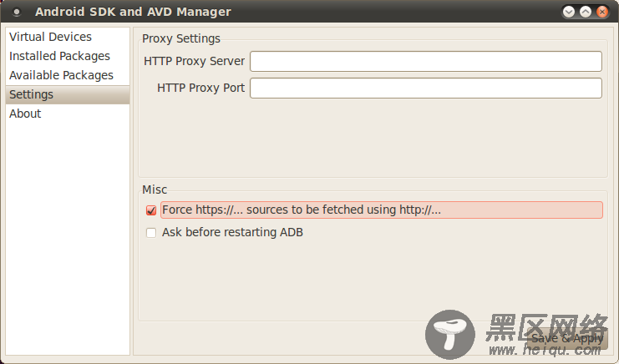Click the 'Ask before restarting ADB' label
The image size is (619, 364).
point(232,232)
